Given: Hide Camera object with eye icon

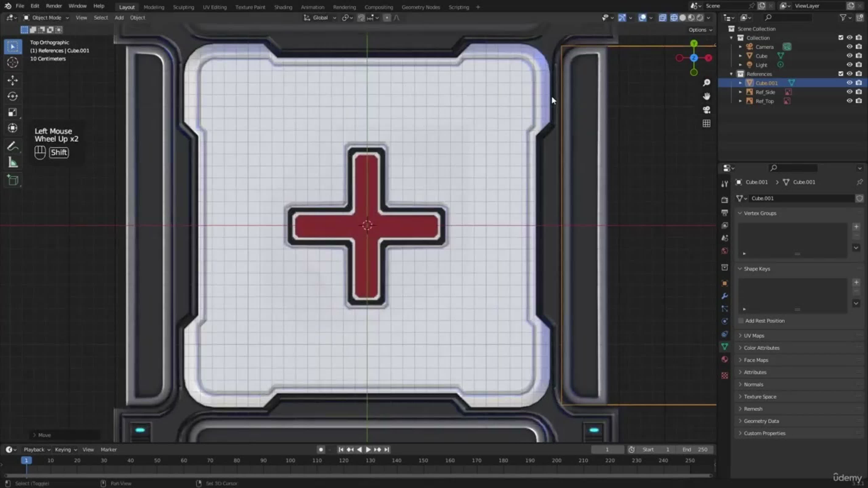Looking at the screenshot, I should pyautogui.click(x=850, y=46).
